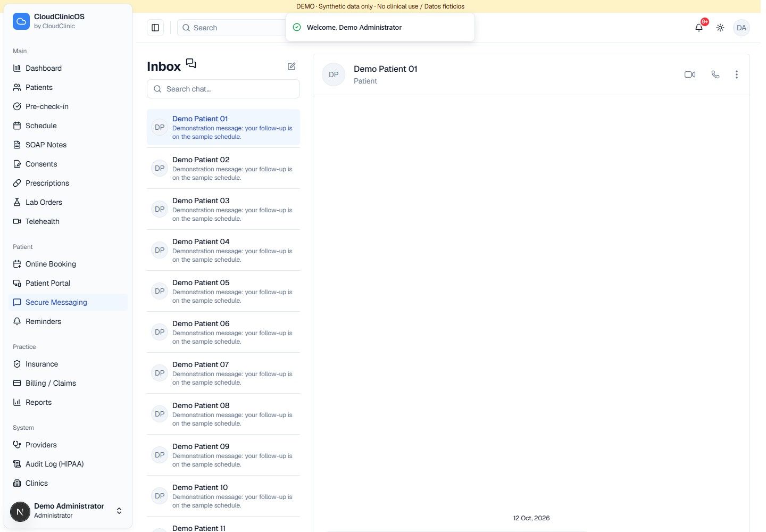
Task: Open Consents
Action: [68, 164]
